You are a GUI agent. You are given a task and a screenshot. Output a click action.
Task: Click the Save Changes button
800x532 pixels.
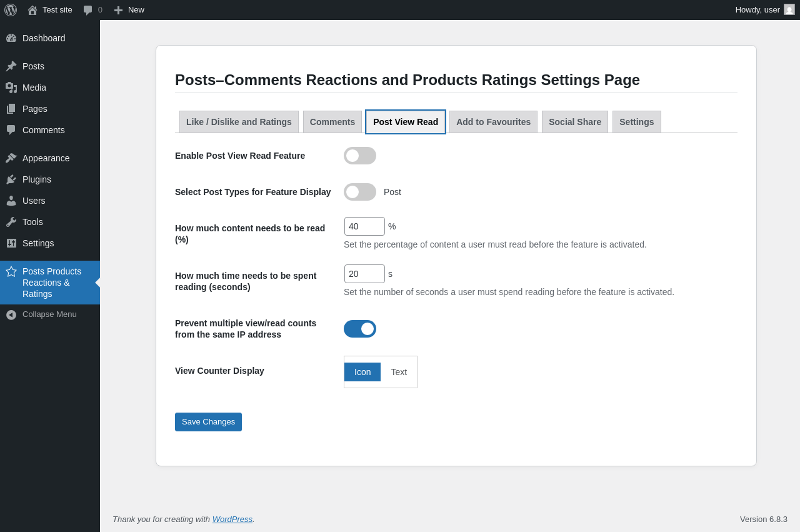(208, 422)
